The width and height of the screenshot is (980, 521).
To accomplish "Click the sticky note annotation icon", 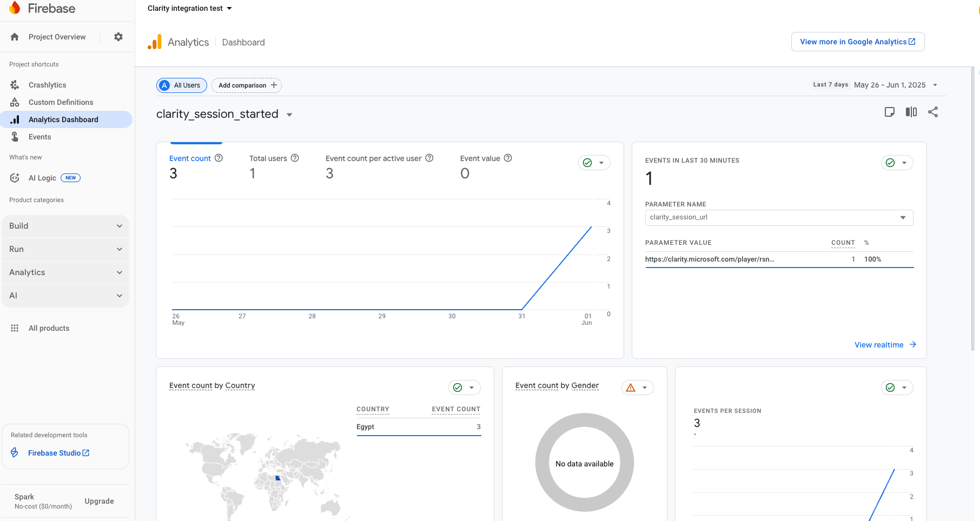I will [890, 112].
